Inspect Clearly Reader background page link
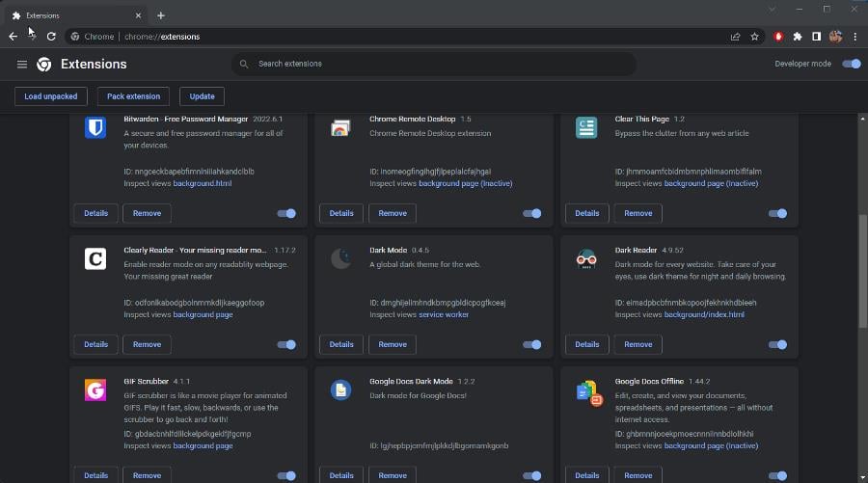This screenshot has height=483, width=868. pos(203,315)
